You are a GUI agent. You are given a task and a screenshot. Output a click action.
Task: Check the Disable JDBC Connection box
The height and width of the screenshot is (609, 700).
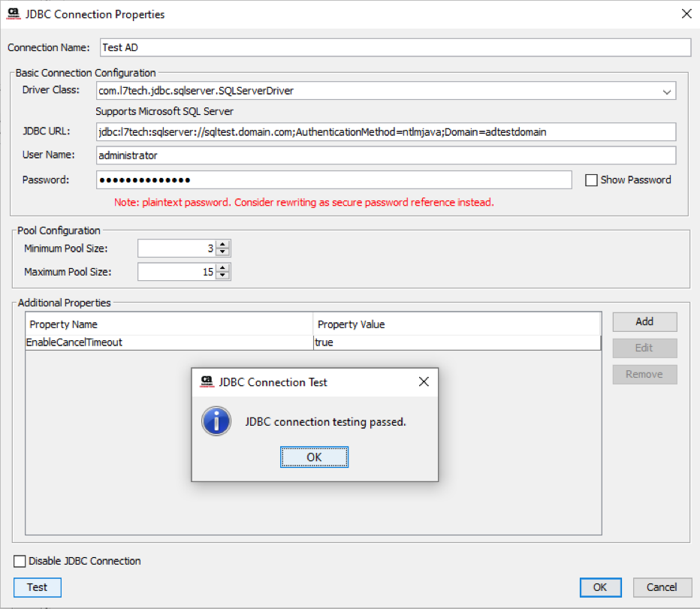coord(20,561)
